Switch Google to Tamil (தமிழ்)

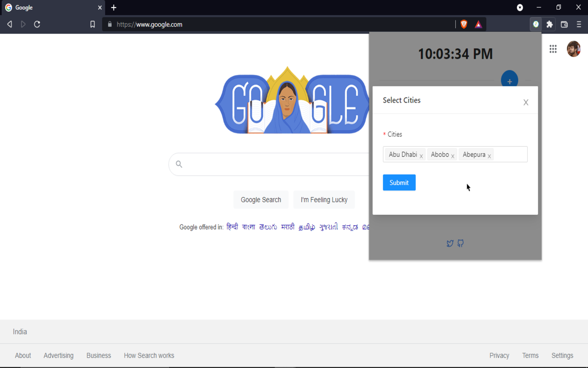[307, 227]
